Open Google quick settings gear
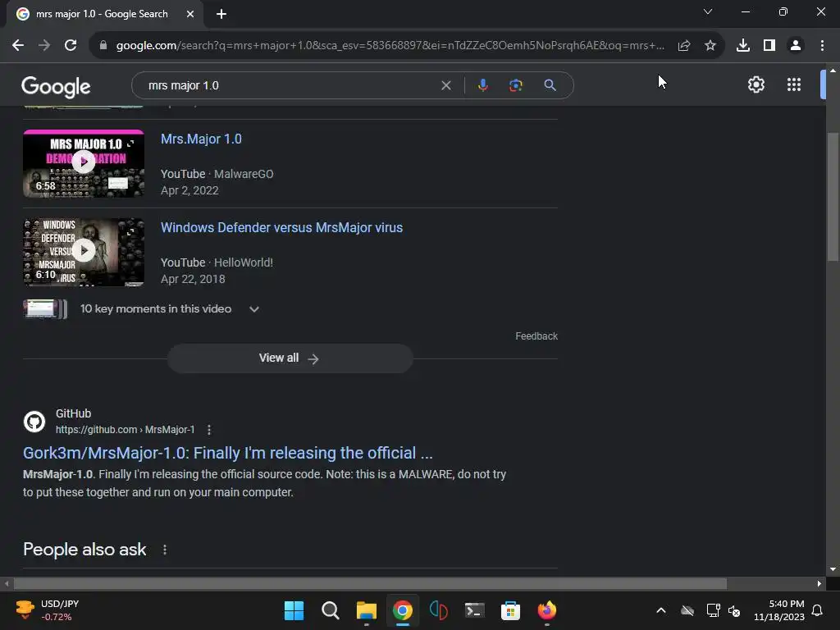840x630 pixels. tap(756, 84)
